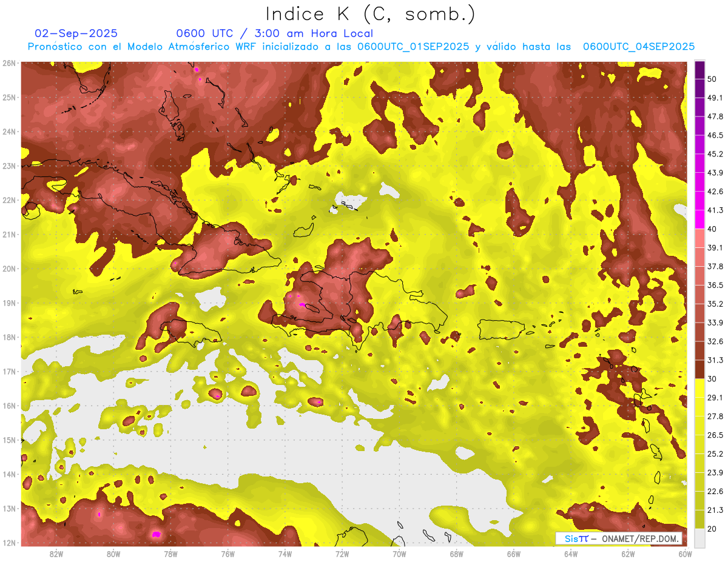Click the colorbar value '33.9'

(x=715, y=323)
